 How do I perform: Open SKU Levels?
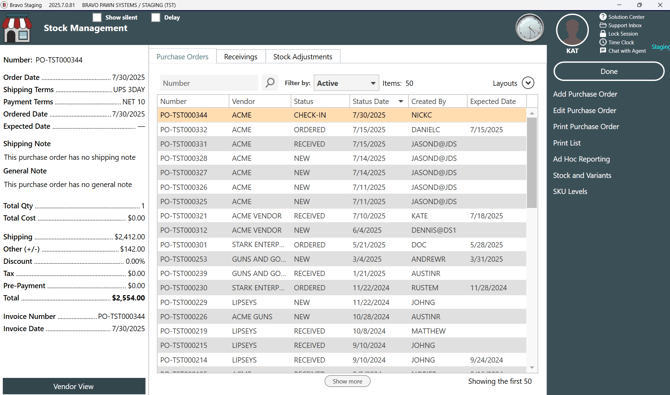[x=570, y=192]
